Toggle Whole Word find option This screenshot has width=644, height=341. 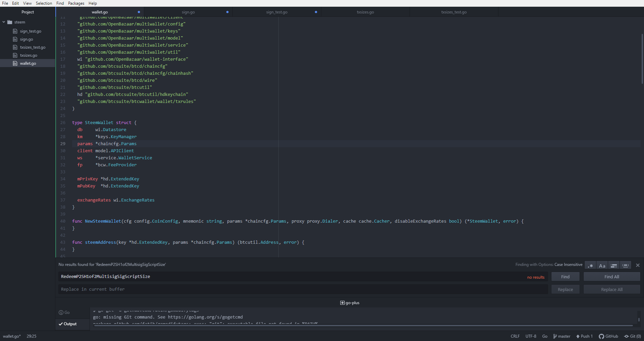[x=626, y=265]
